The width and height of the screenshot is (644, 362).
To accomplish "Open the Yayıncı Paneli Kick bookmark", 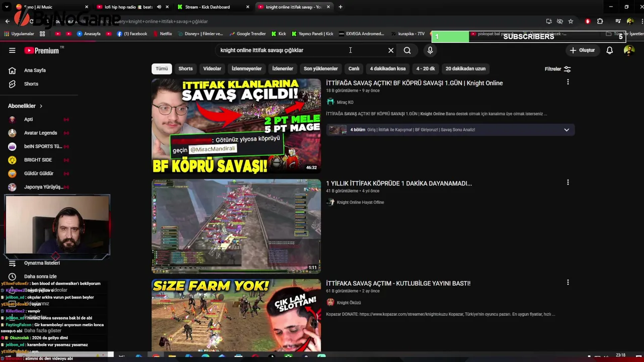I will click(312, 34).
